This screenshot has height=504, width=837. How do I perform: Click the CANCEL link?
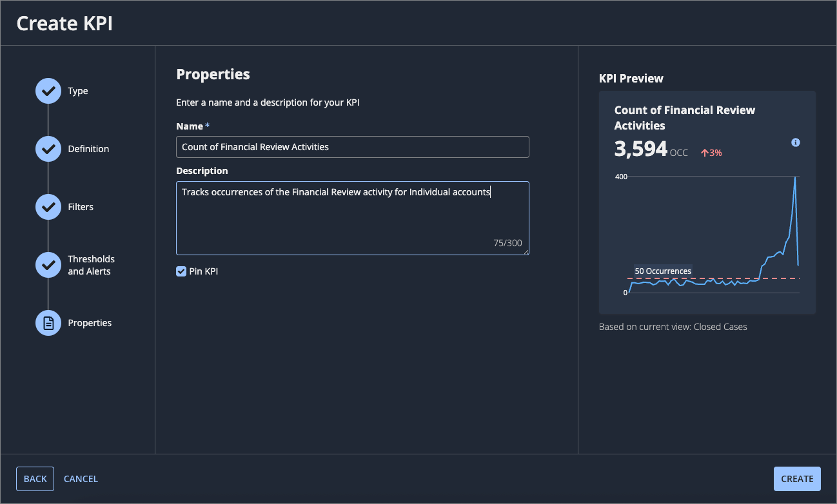(81, 479)
